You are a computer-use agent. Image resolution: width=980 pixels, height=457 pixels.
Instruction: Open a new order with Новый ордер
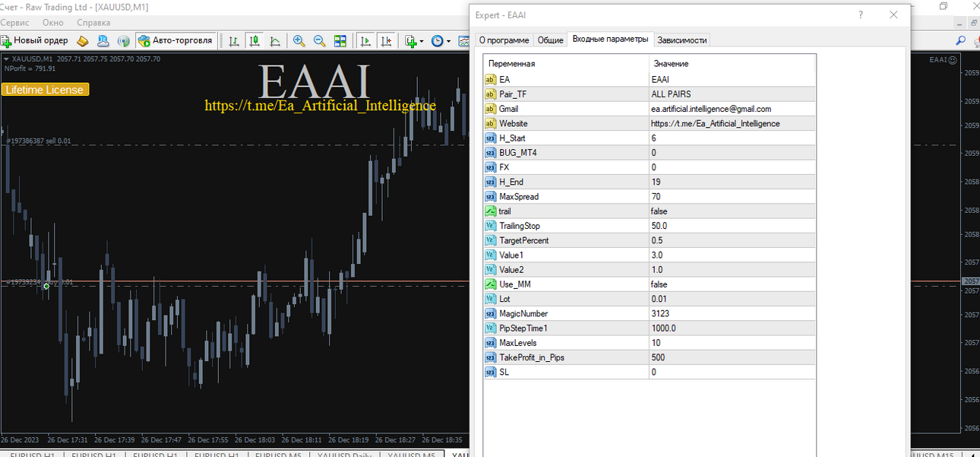click(35, 40)
